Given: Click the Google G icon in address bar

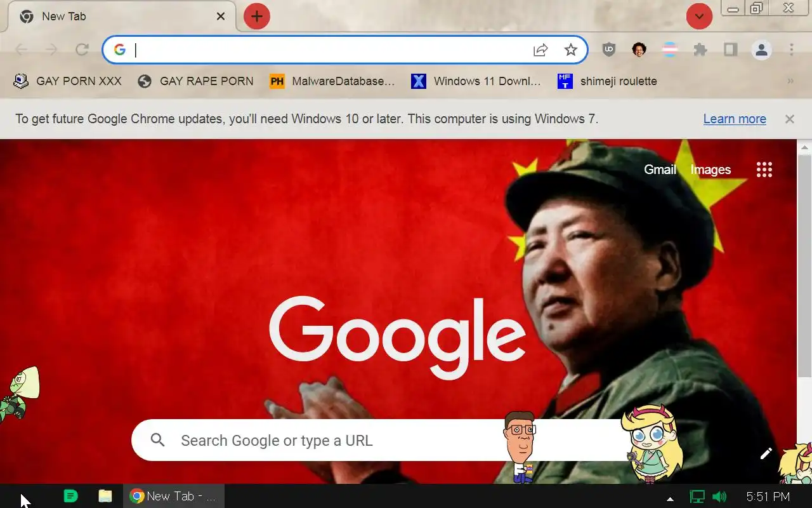Looking at the screenshot, I should pyautogui.click(x=120, y=50).
